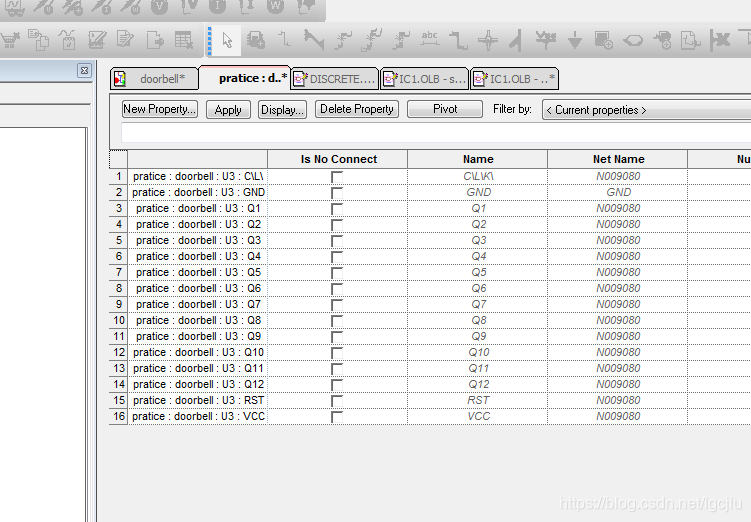The height and width of the screenshot is (522, 751).
Task: Switch to the IC1.OLB - s... tab
Action: [x=424, y=79]
